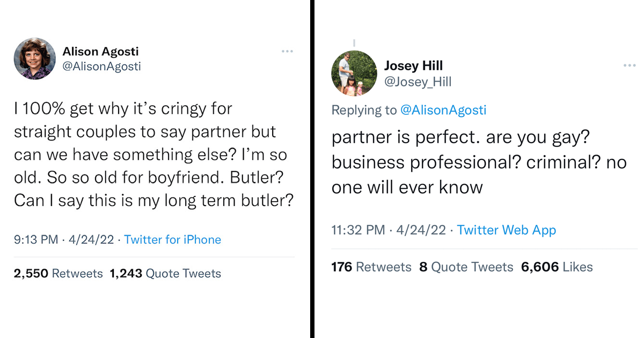Click the @Josey_Hill handle

(x=418, y=82)
